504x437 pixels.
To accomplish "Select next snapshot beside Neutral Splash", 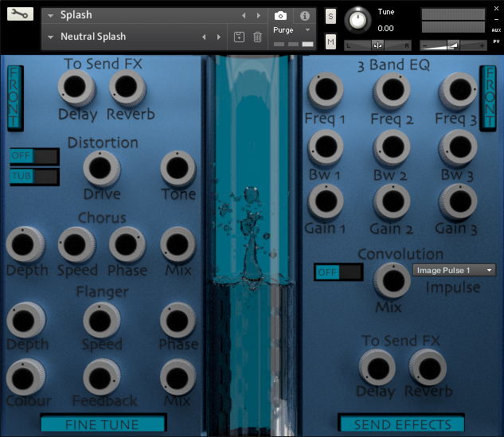I will pos(219,37).
